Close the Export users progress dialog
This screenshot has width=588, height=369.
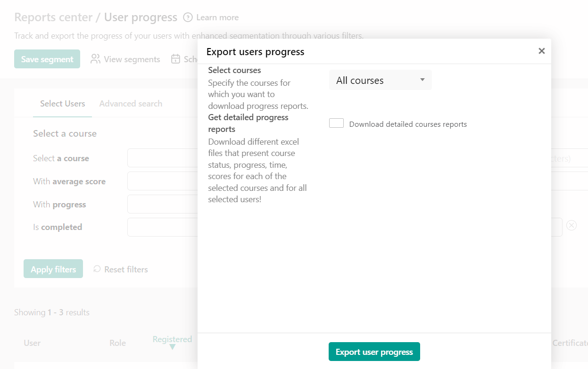point(541,51)
